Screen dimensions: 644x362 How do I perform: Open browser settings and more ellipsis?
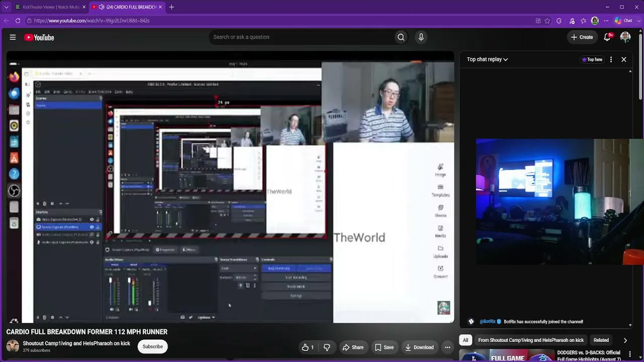(606, 21)
